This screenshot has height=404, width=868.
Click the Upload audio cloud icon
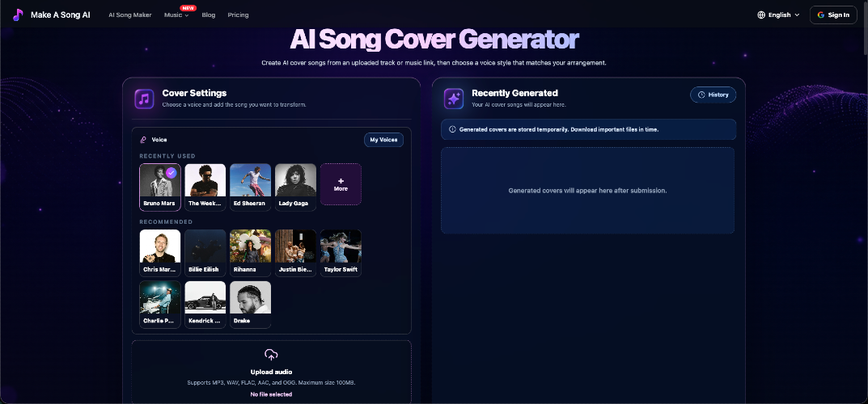click(x=271, y=355)
